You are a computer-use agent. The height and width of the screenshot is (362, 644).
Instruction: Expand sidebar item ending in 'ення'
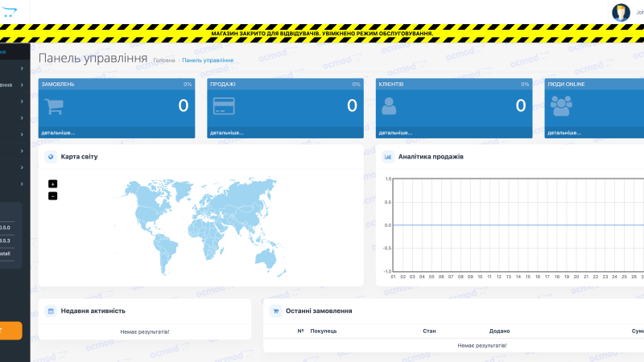[14, 85]
